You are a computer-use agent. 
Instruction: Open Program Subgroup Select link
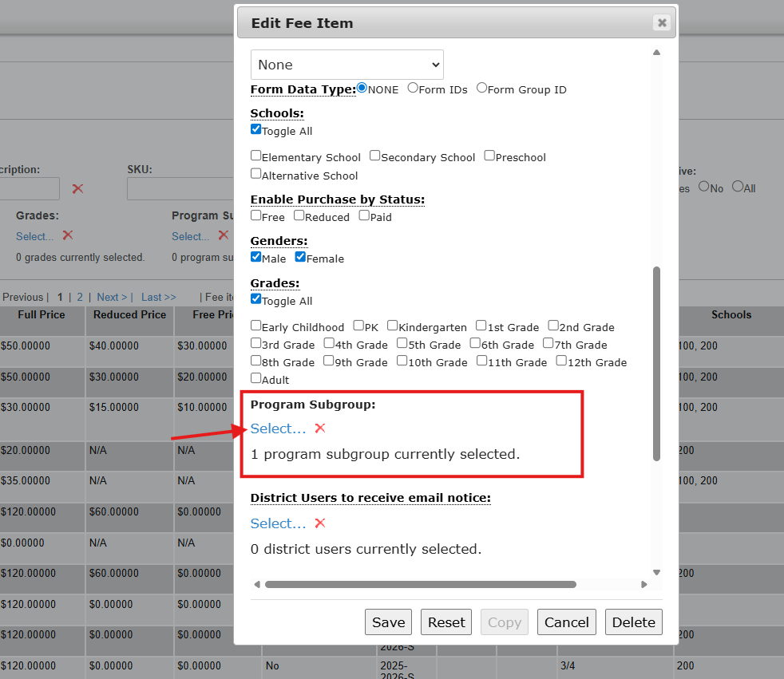click(x=278, y=428)
